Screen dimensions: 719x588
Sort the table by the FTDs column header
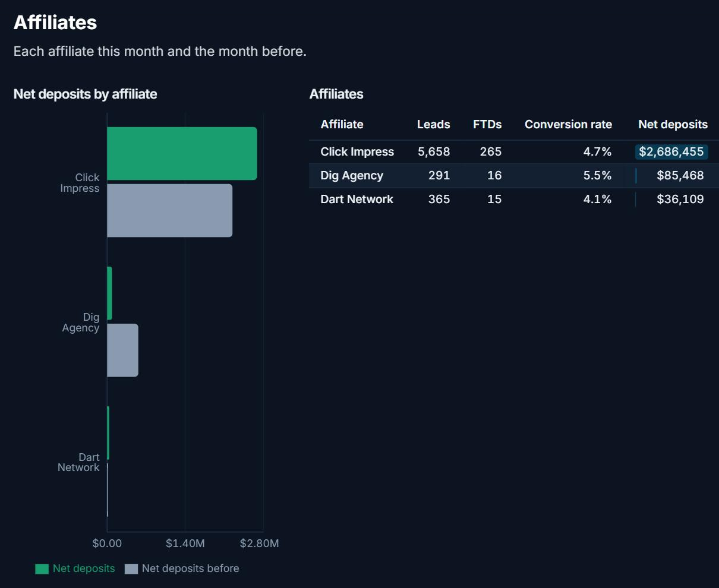coord(487,124)
